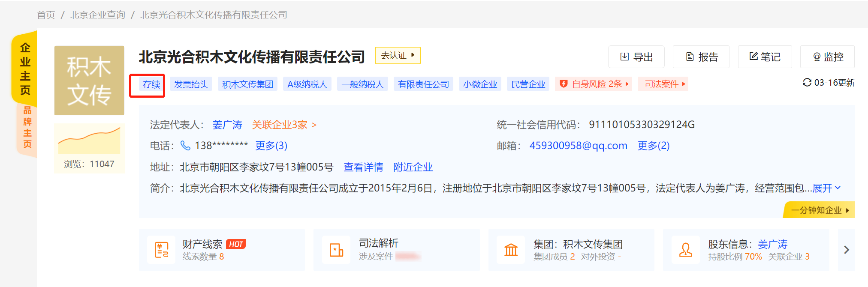Open legal representative 姜广涛 link
Viewport: 868px width, 287px height.
click(x=227, y=125)
